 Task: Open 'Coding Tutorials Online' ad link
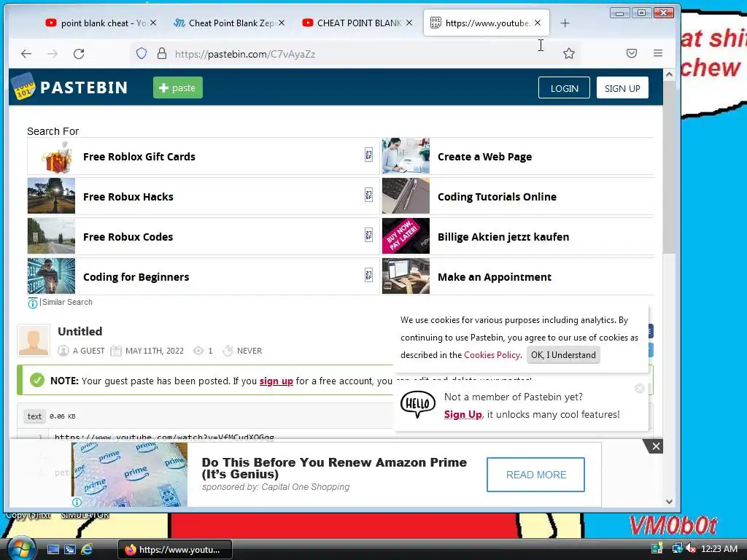[517, 196]
